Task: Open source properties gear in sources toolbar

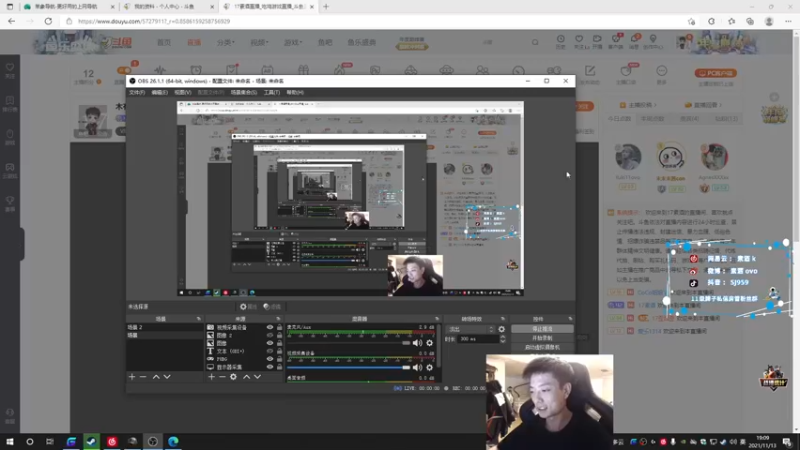Action: point(233,377)
